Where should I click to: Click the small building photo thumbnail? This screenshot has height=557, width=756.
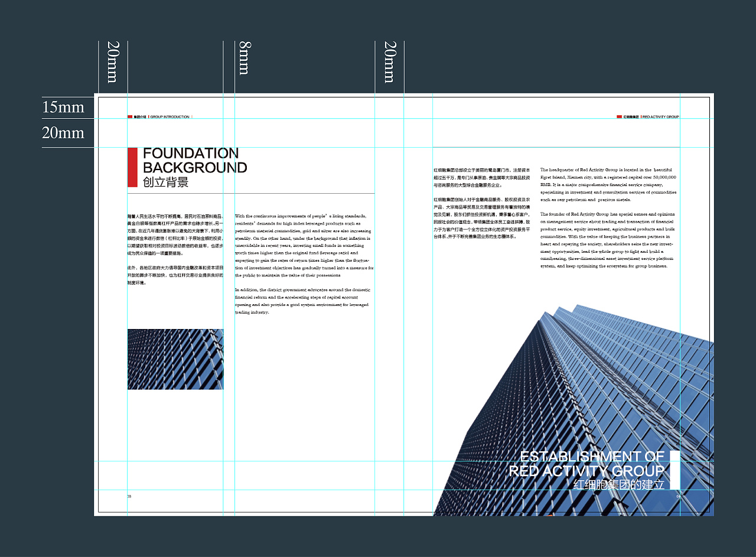(x=175, y=359)
